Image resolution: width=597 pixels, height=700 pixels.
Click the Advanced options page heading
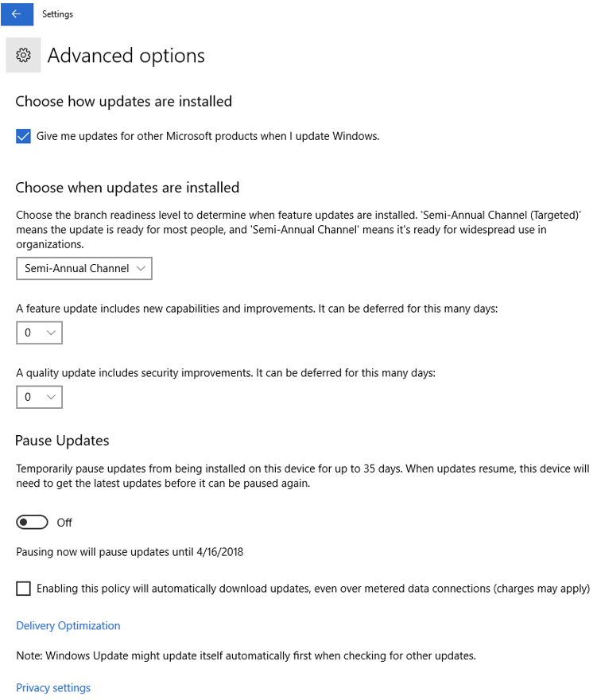click(126, 56)
